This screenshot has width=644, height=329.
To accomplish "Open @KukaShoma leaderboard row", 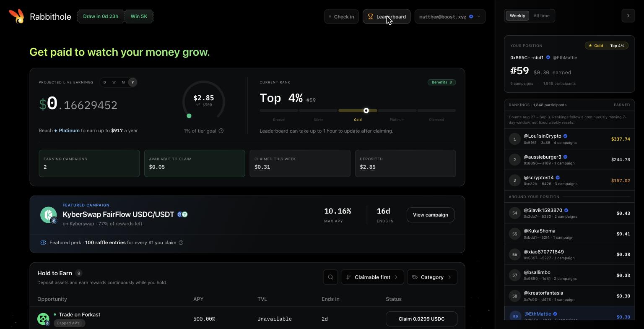I will click(x=569, y=234).
